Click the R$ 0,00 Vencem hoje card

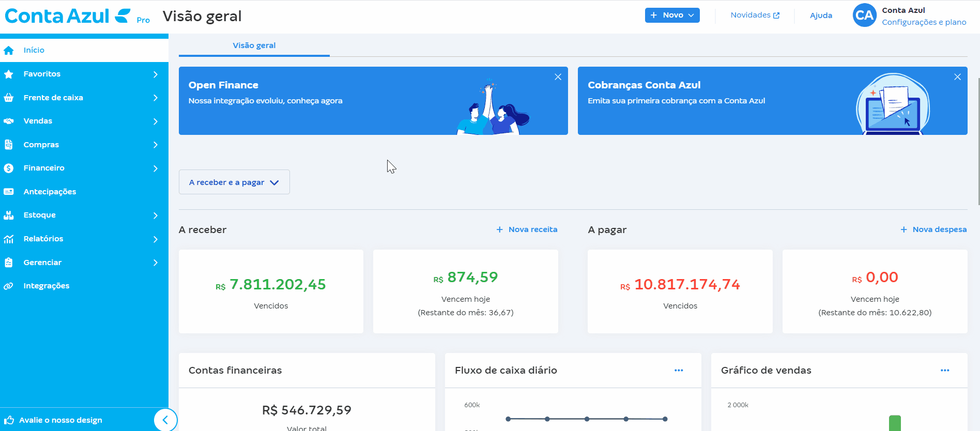pyautogui.click(x=875, y=291)
